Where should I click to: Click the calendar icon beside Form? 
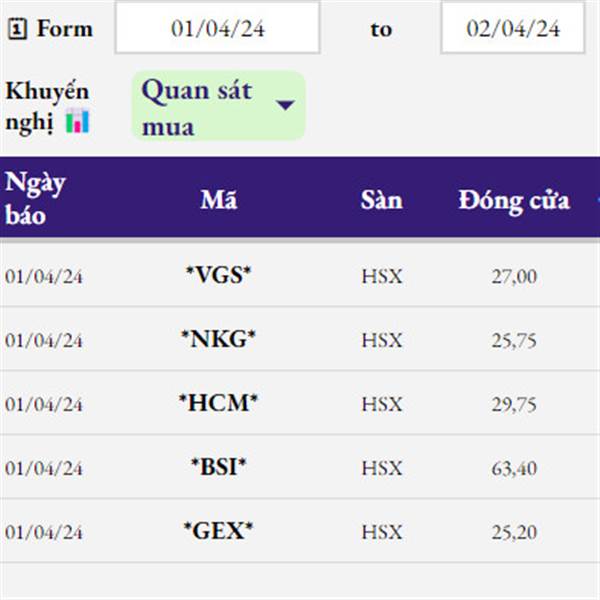(17, 30)
